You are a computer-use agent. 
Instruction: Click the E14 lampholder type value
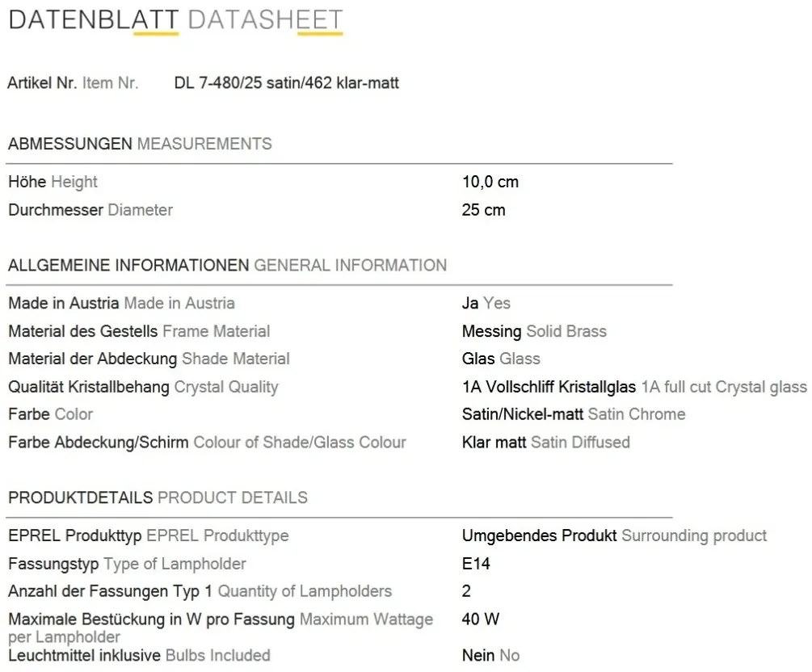point(476,564)
